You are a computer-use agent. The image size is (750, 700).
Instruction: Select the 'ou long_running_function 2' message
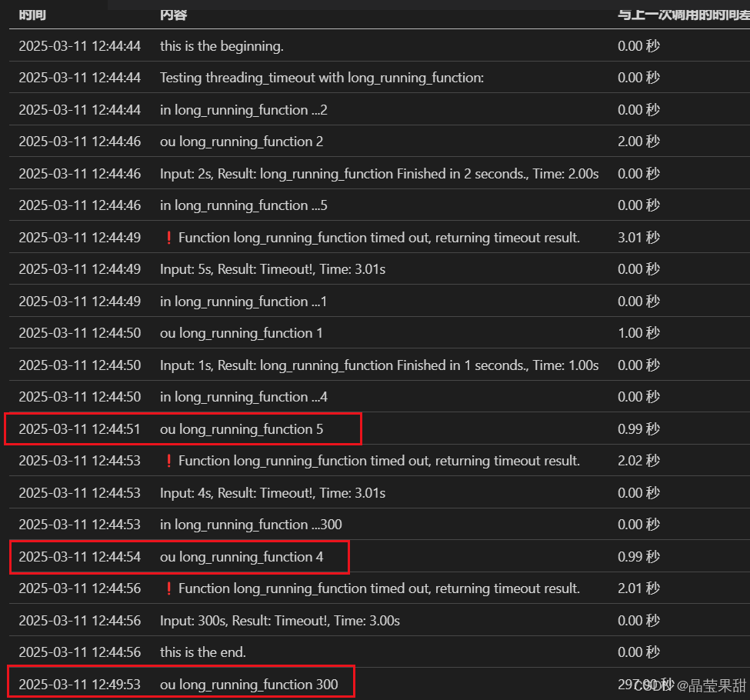[x=241, y=142]
